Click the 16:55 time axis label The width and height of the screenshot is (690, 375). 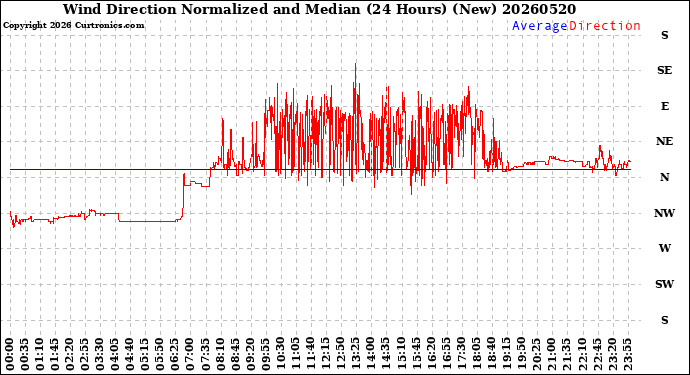tap(447, 354)
